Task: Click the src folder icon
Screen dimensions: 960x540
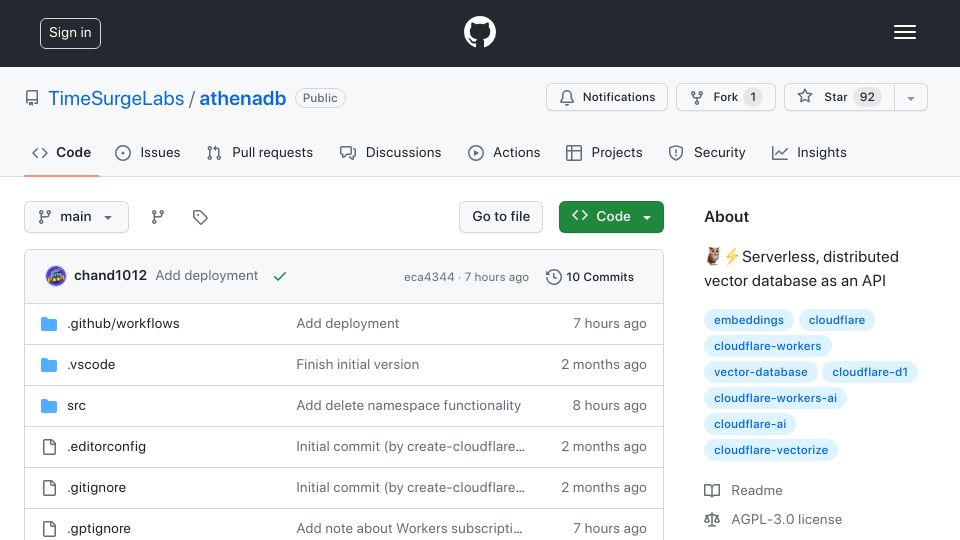Action: click(49, 406)
